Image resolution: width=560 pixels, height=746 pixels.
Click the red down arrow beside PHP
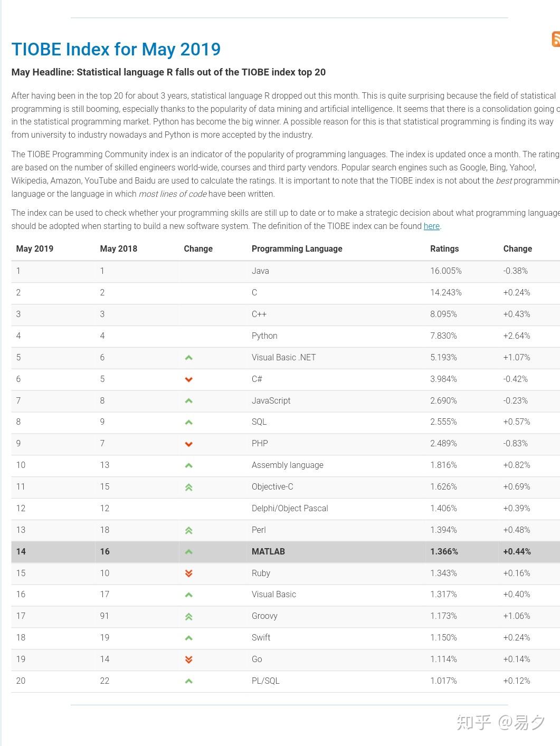click(188, 444)
